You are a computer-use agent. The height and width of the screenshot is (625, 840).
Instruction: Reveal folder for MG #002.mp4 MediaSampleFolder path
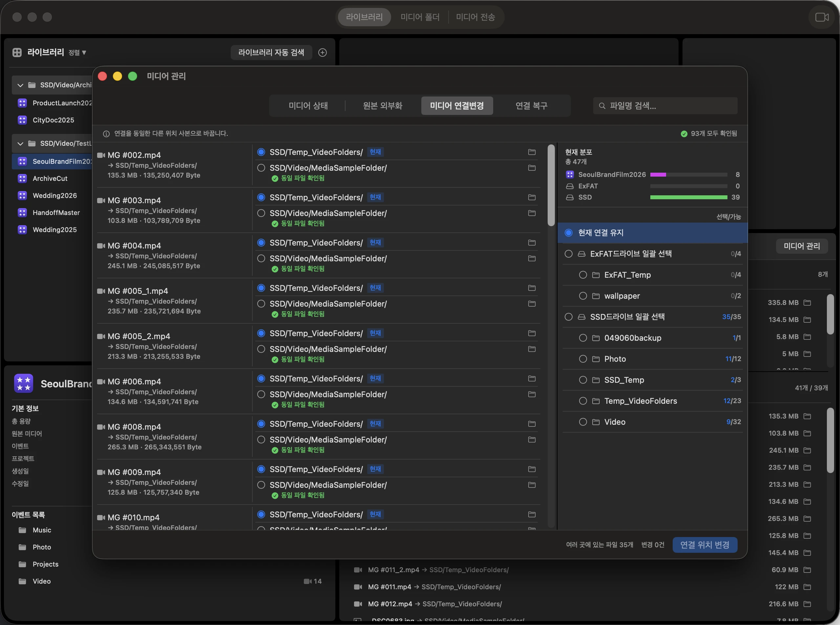pyautogui.click(x=532, y=168)
